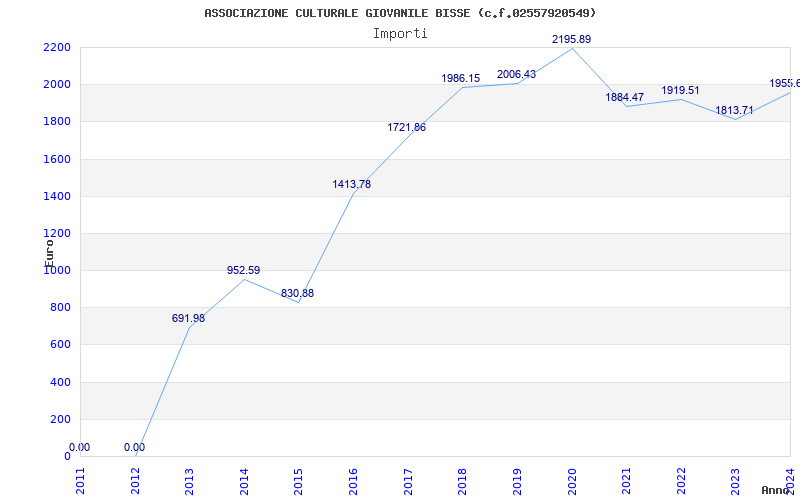Click x-axis year 2014
Viewport: 800px width, 500px height.
click(244, 481)
